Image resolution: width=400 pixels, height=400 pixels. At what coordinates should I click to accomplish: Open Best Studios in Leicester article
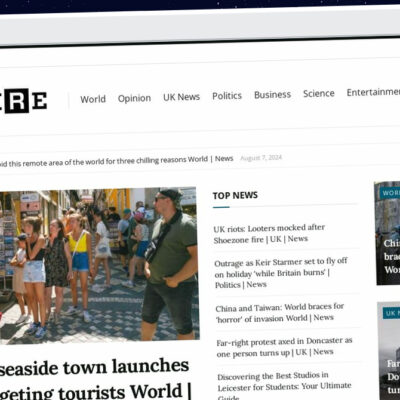[x=284, y=386]
